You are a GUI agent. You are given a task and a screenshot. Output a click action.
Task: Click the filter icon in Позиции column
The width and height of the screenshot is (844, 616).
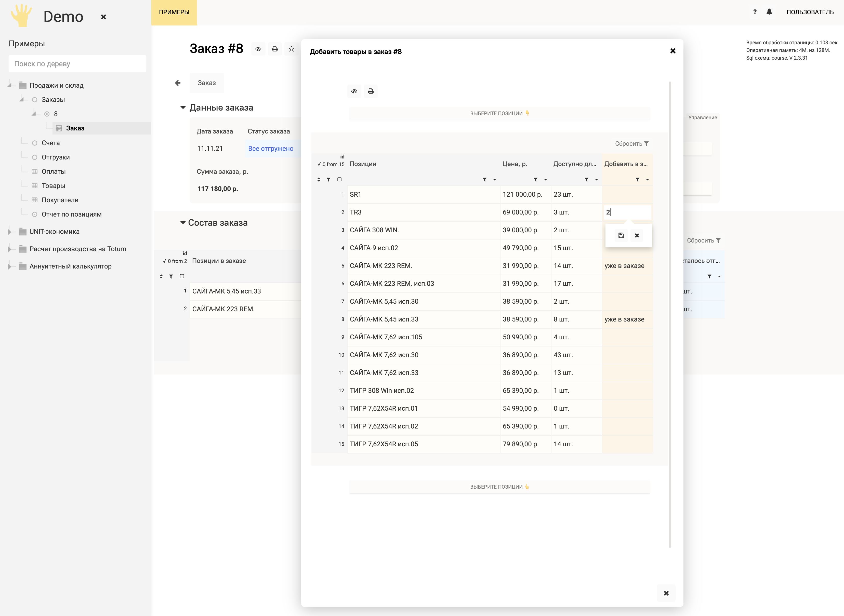pyautogui.click(x=484, y=180)
